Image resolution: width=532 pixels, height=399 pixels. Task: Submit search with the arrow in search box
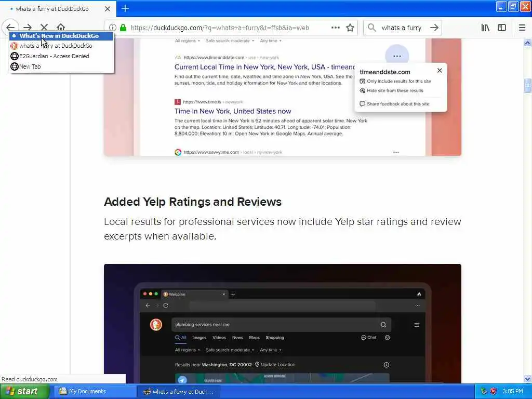(x=434, y=28)
